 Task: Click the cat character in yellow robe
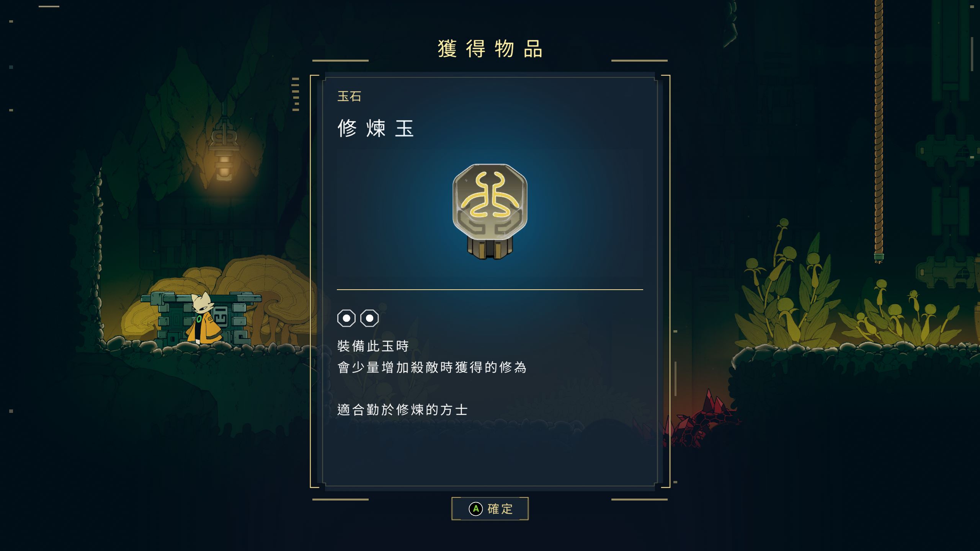pos(204,318)
